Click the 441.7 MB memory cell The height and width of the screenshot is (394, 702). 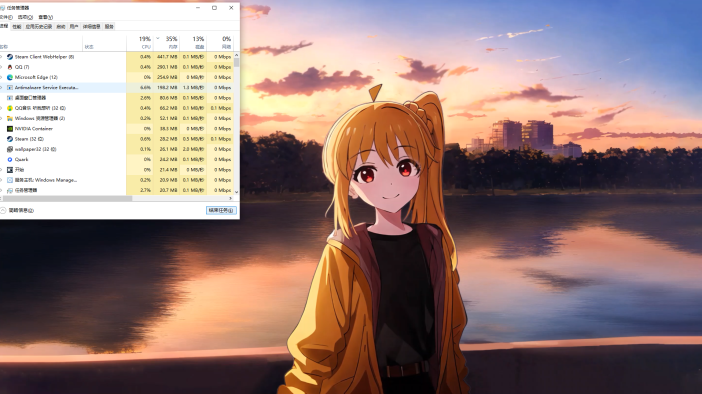point(167,57)
